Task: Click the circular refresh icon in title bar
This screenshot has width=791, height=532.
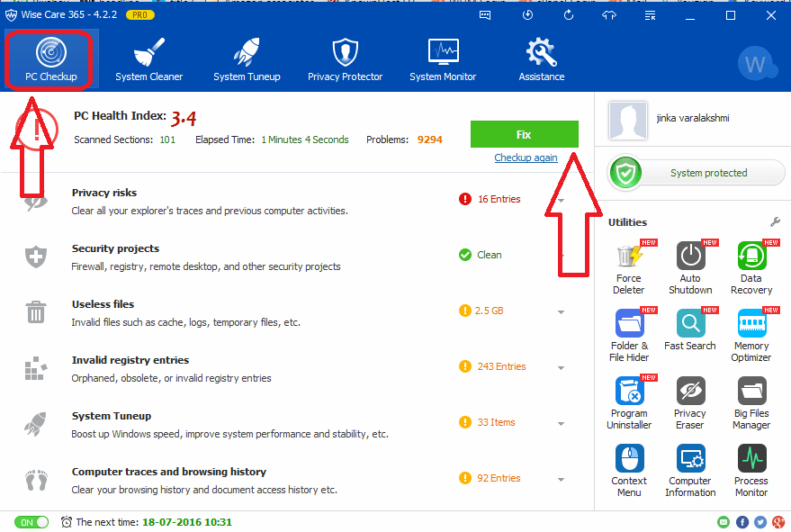Action: 569,15
